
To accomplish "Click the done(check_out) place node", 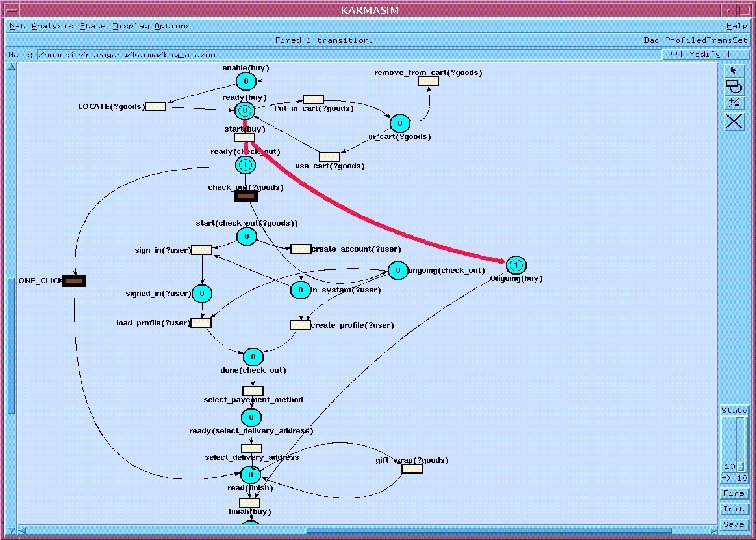I will click(x=253, y=357).
